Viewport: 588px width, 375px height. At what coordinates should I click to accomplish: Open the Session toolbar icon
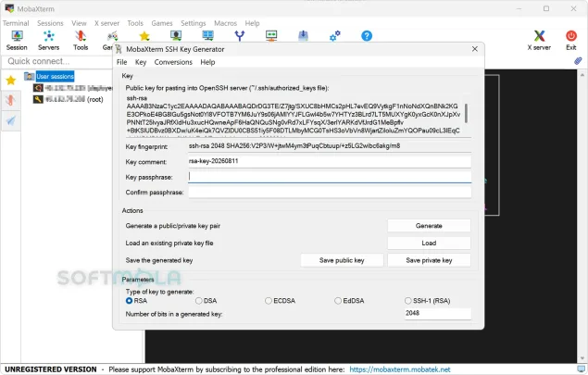click(17, 41)
